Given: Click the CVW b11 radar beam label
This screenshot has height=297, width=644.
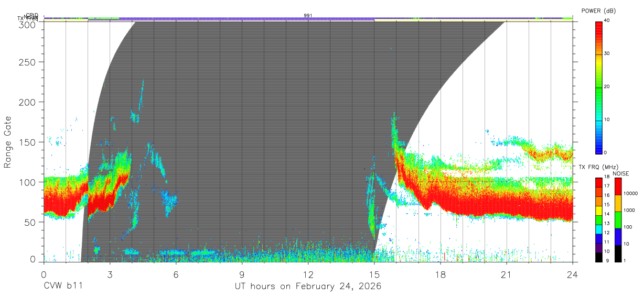Looking at the screenshot, I should coord(63,287).
